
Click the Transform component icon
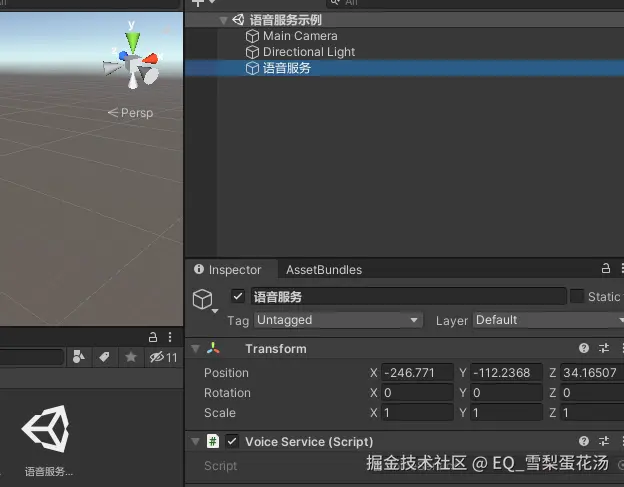tap(213, 349)
